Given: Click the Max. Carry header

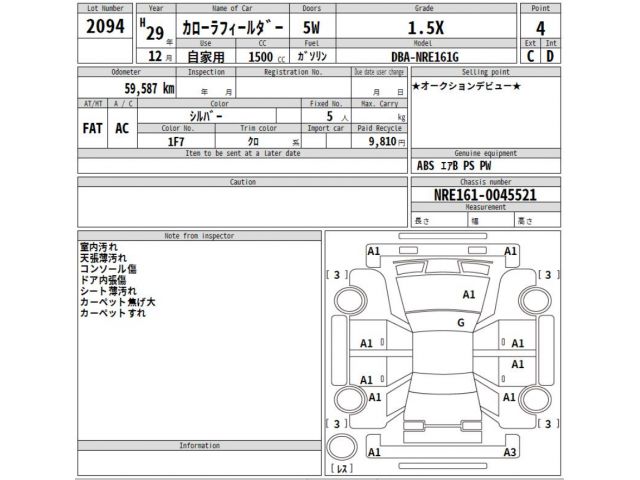Looking at the screenshot, I should pyautogui.click(x=380, y=104).
